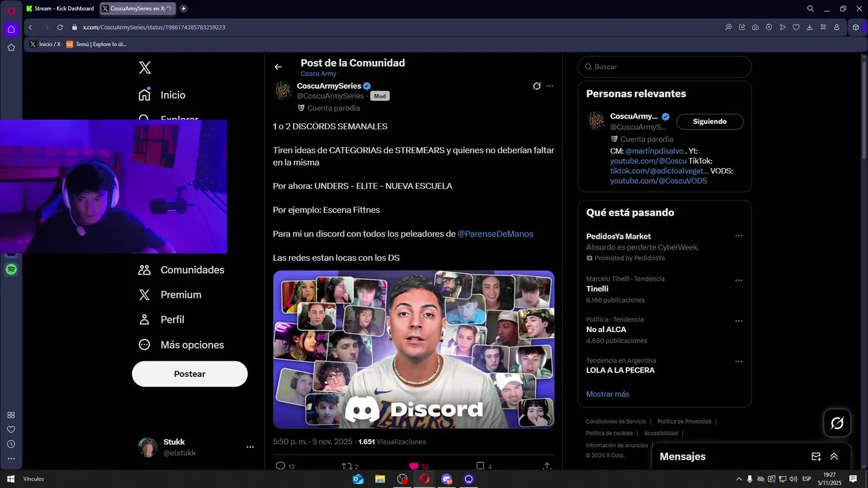Open the Opera downloads icon
868x488 pixels.
pyautogui.click(x=810, y=27)
